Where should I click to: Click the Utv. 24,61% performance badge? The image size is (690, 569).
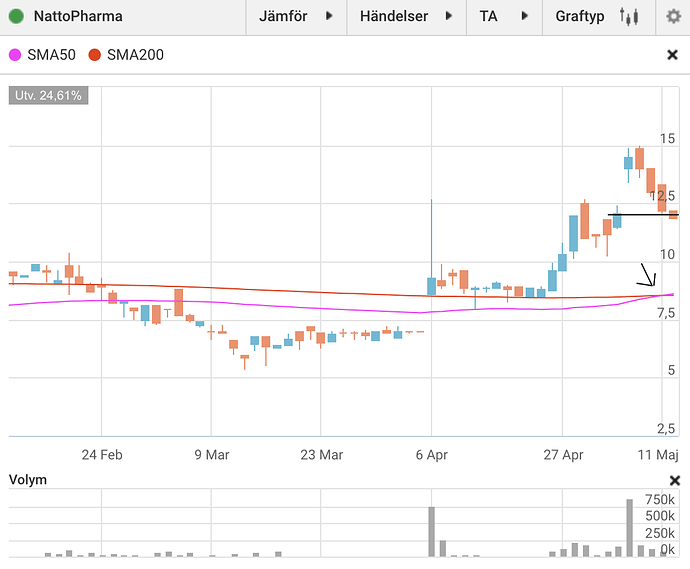tap(48, 95)
